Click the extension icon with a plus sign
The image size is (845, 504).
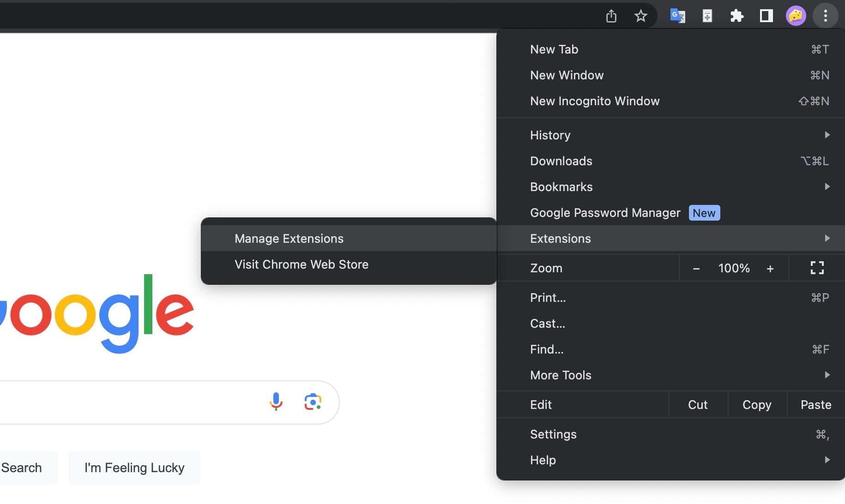(x=707, y=15)
